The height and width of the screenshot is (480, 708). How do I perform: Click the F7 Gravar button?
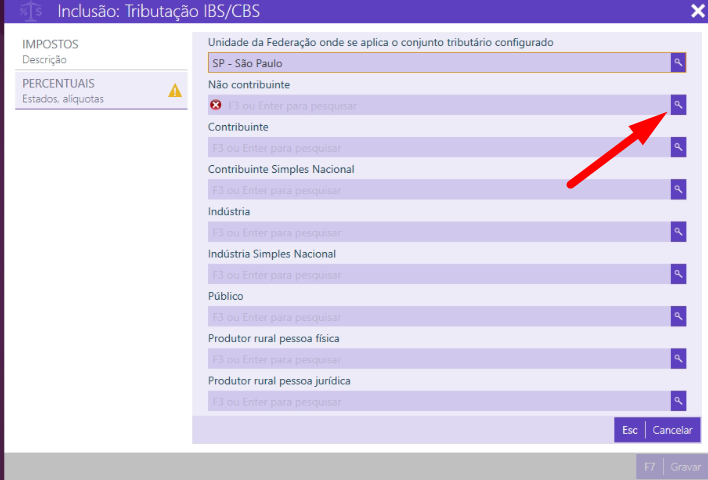point(670,467)
